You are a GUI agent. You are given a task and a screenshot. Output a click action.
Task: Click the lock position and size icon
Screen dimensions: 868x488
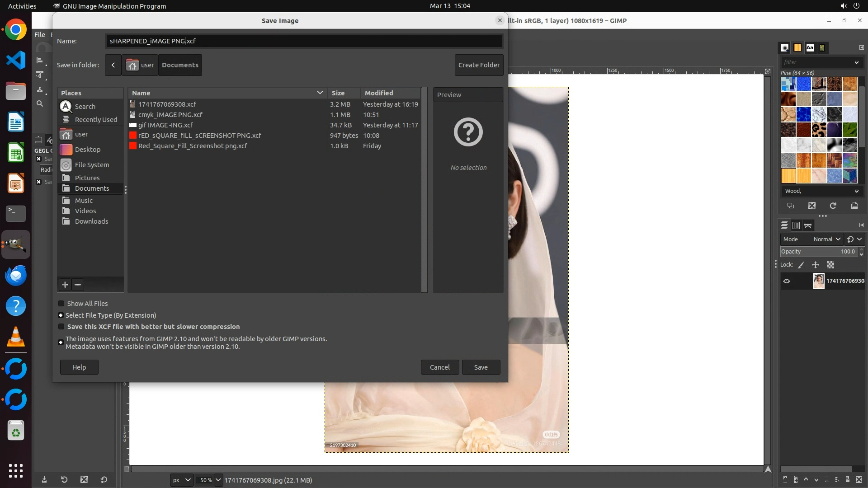[816, 265]
